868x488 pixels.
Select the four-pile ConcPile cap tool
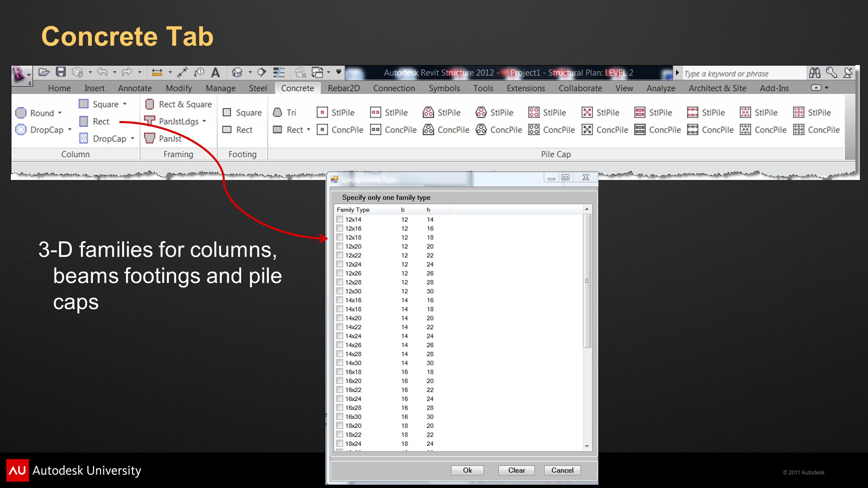pos(552,130)
